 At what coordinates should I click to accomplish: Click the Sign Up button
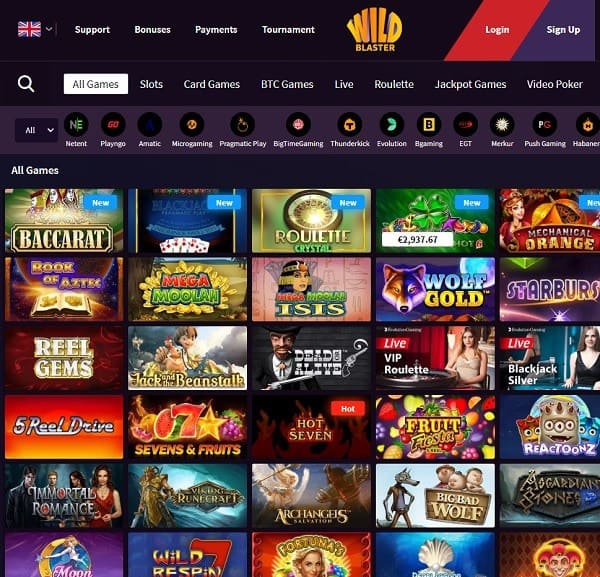point(563,30)
